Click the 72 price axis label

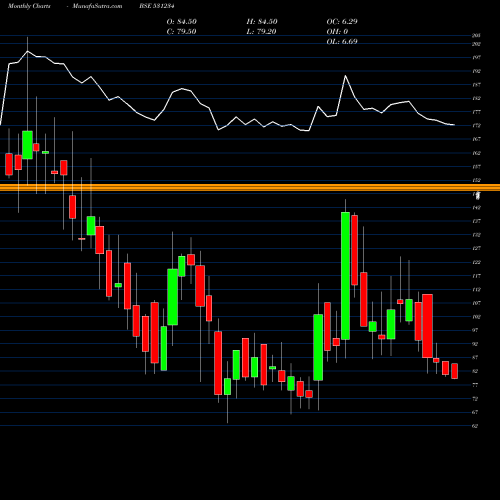pyautogui.click(x=475, y=398)
